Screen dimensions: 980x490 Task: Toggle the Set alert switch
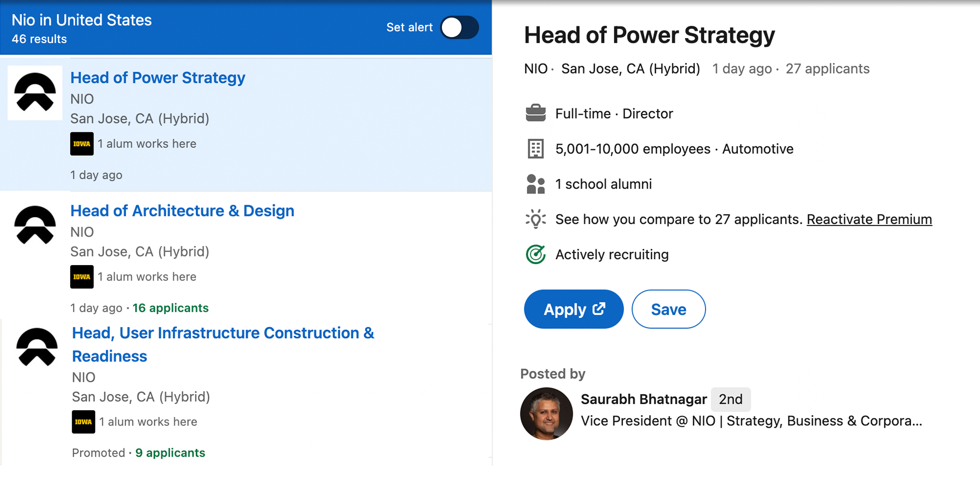(459, 27)
